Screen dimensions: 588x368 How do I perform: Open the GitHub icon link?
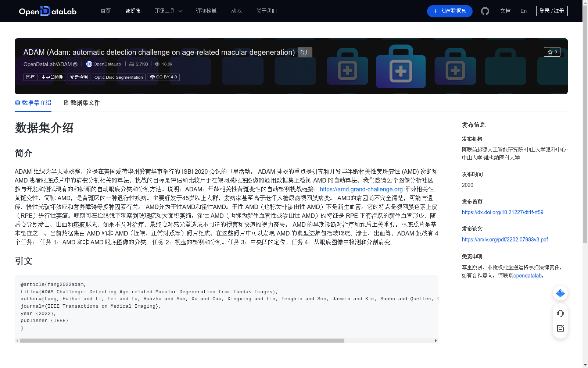(x=485, y=11)
